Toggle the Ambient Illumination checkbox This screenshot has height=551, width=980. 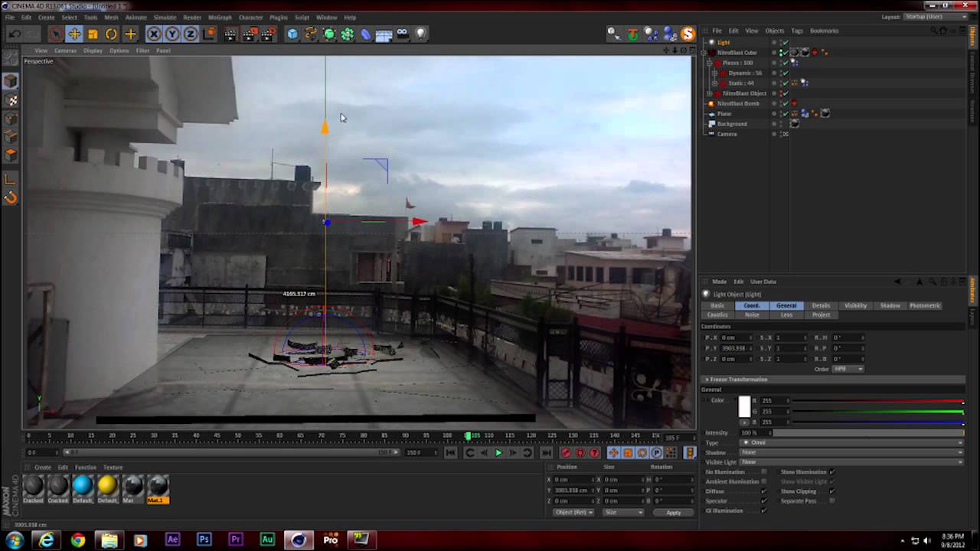pos(763,481)
